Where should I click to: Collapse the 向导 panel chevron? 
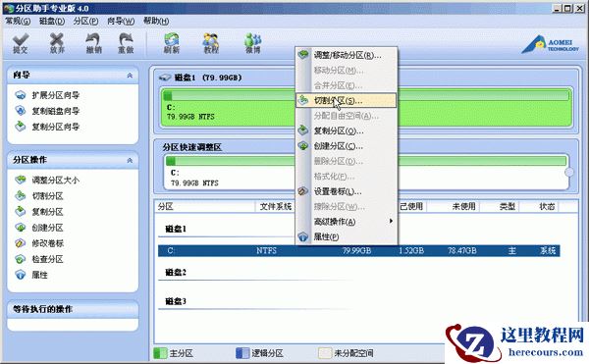coord(130,76)
